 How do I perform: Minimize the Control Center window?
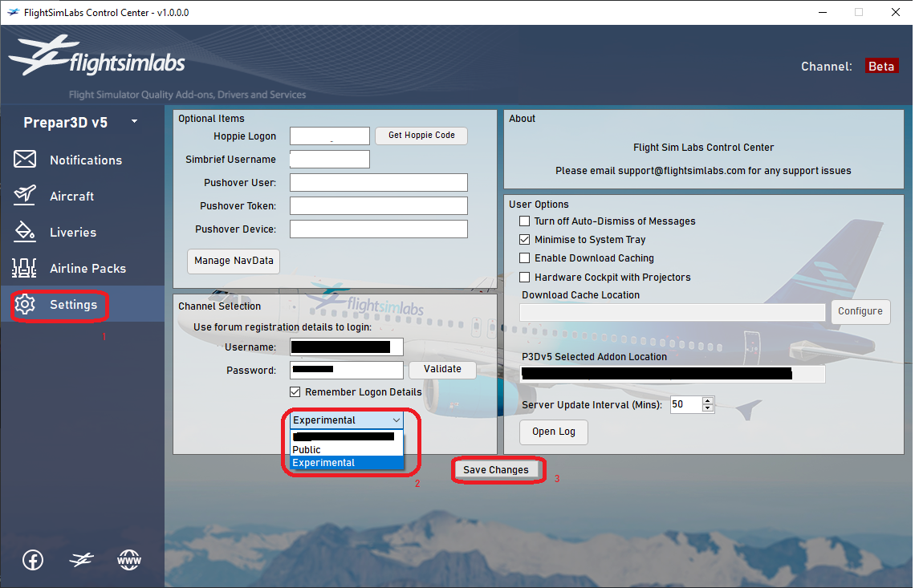pyautogui.click(x=823, y=12)
